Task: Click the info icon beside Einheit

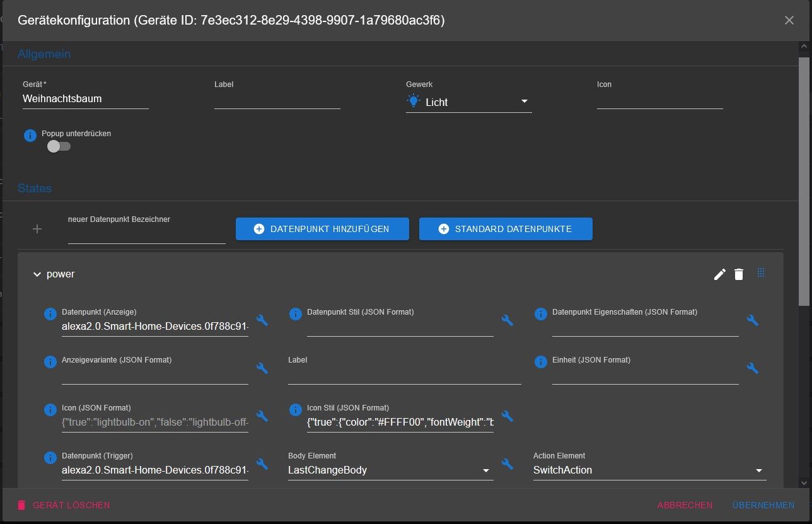Action: click(540, 362)
